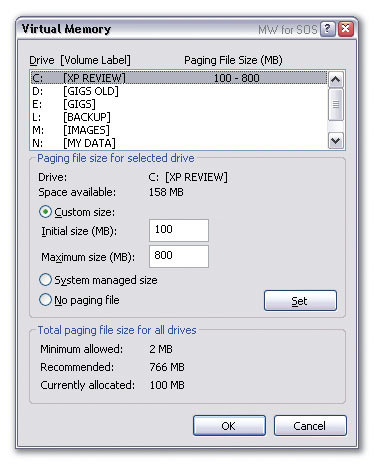Select drive L: [BACKUP] row

[x=179, y=117]
